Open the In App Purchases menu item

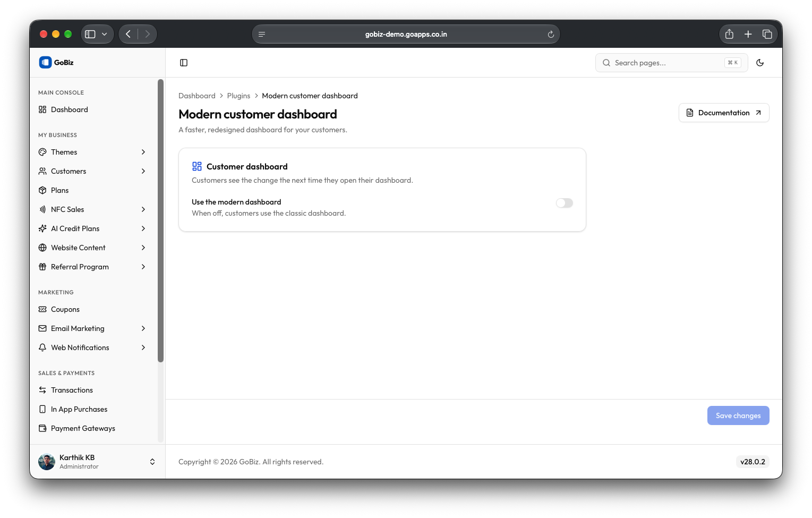(94, 409)
